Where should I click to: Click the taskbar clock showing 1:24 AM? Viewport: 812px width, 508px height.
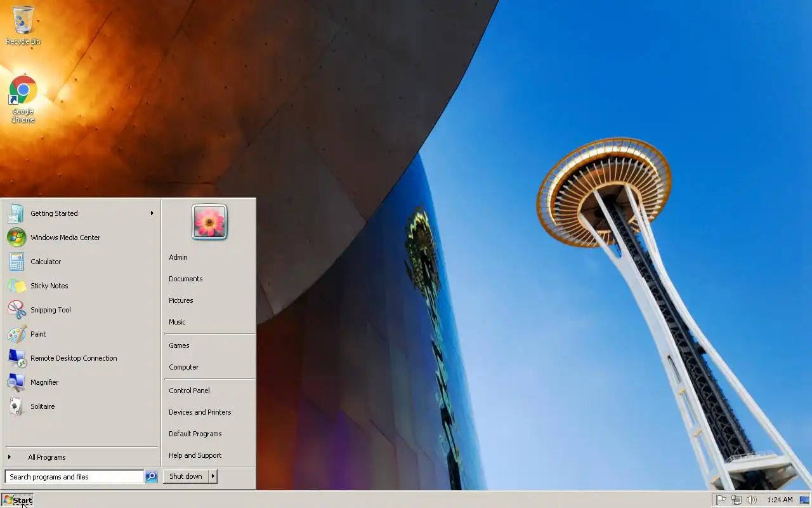pos(780,500)
